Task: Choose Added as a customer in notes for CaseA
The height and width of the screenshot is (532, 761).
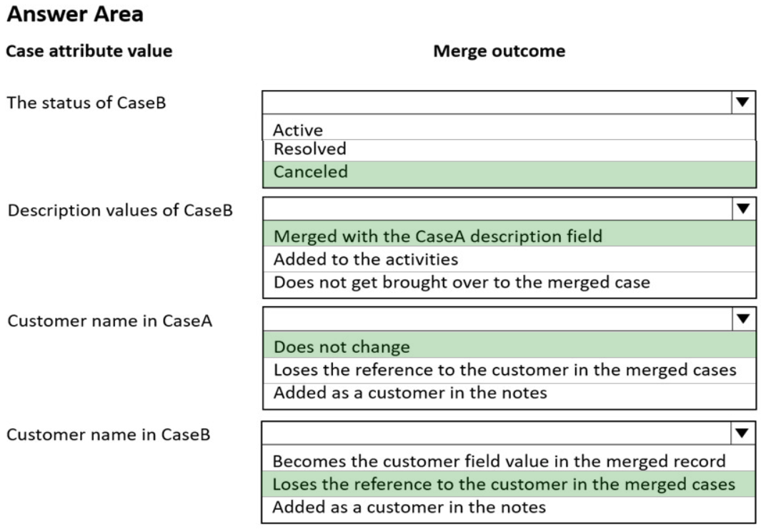Action: (x=409, y=393)
